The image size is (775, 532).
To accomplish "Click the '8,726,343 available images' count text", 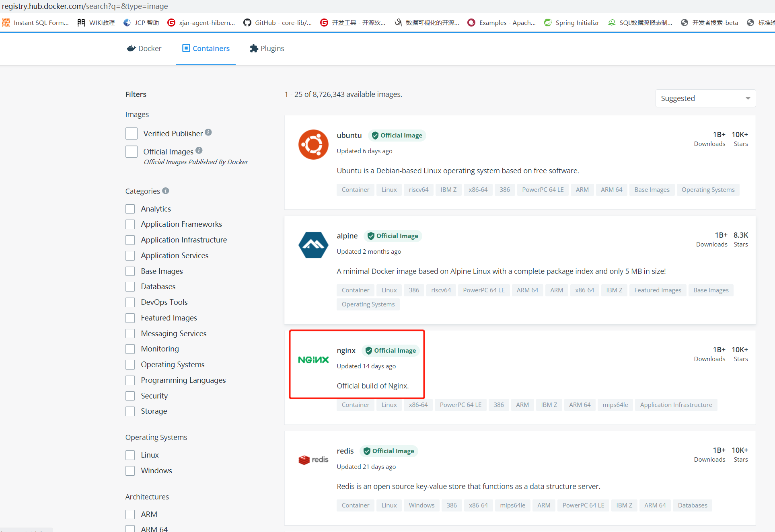I will pos(358,94).
